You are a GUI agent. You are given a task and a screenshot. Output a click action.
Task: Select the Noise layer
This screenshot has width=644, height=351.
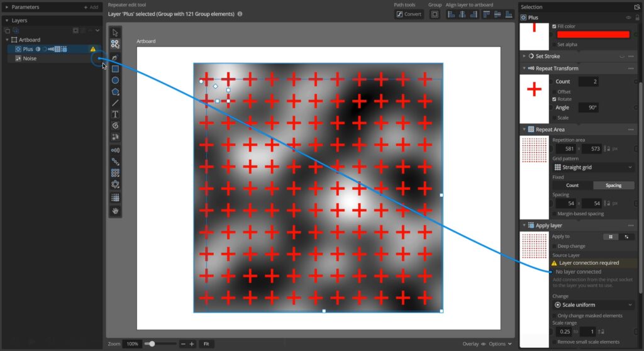pyautogui.click(x=30, y=58)
